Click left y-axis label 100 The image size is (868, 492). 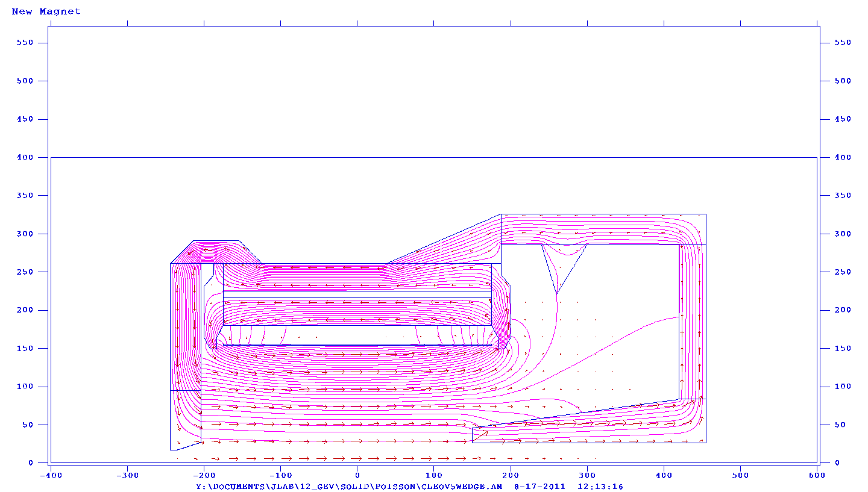(25, 387)
